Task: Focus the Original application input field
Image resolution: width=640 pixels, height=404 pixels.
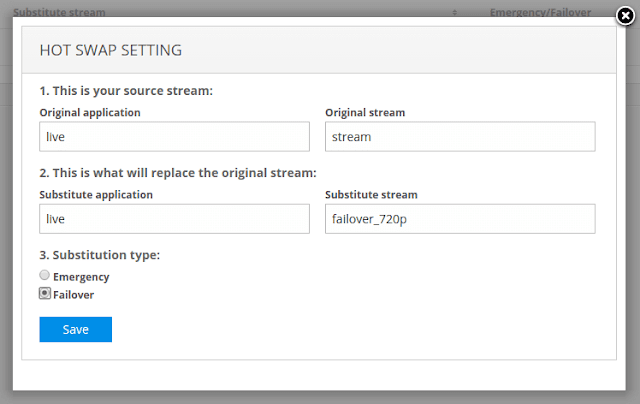Action: tap(174, 137)
